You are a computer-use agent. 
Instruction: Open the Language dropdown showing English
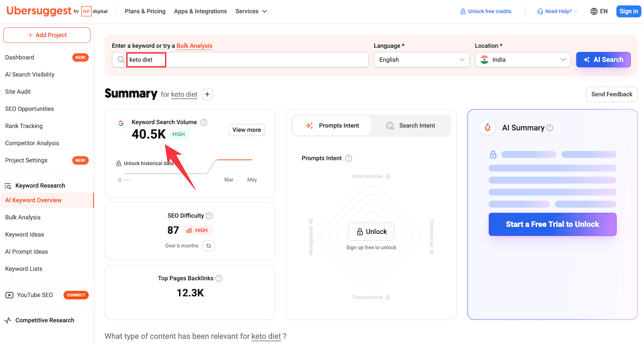point(422,60)
